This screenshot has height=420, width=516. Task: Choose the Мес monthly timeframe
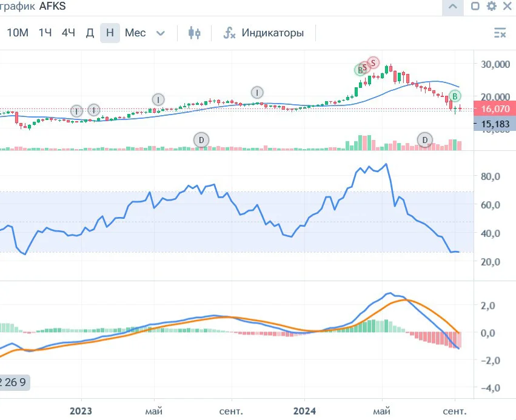135,33
